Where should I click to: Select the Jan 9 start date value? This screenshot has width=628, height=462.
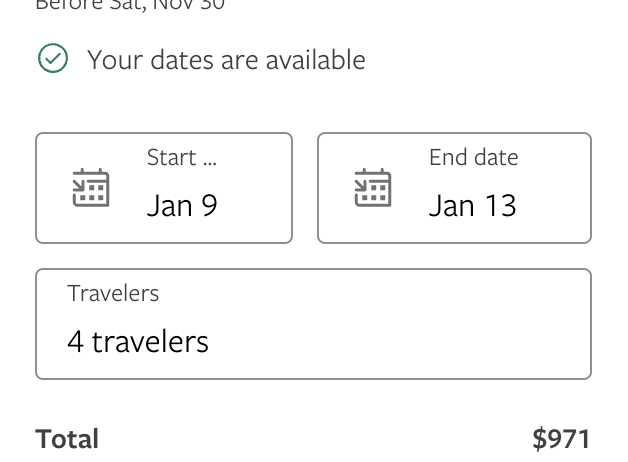pyautogui.click(x=182, y=206)
